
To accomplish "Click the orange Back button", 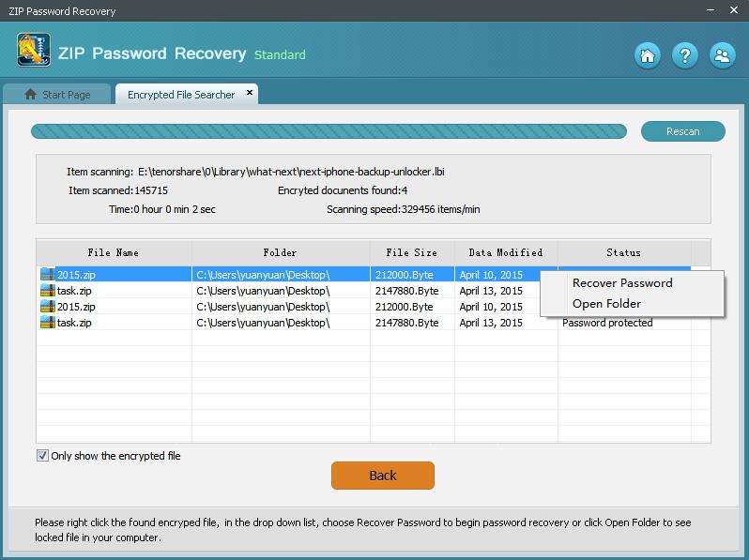I will click(383, 476).
